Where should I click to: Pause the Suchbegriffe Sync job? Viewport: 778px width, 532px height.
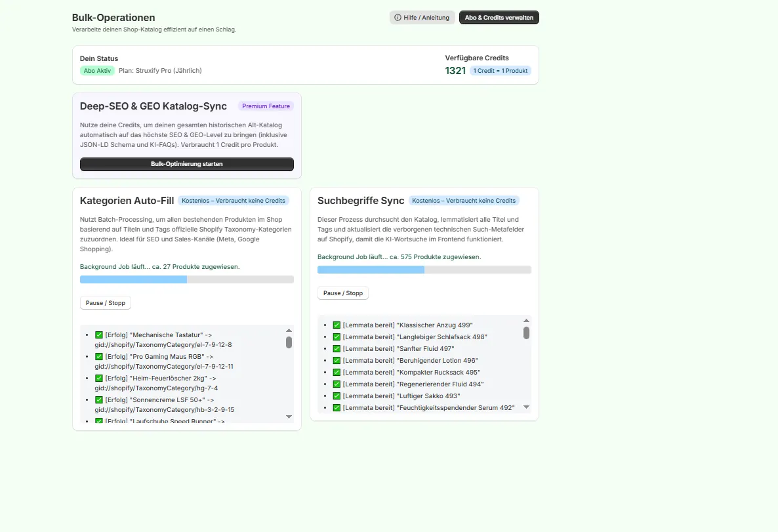pyautogui.click(x=343, y=293)
